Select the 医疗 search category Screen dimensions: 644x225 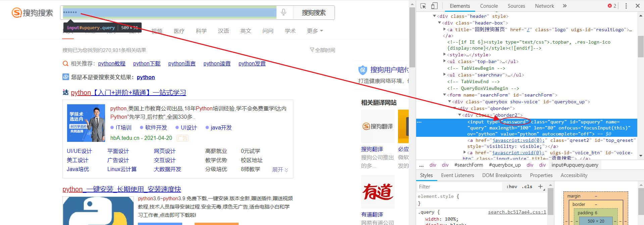(179, 31)
